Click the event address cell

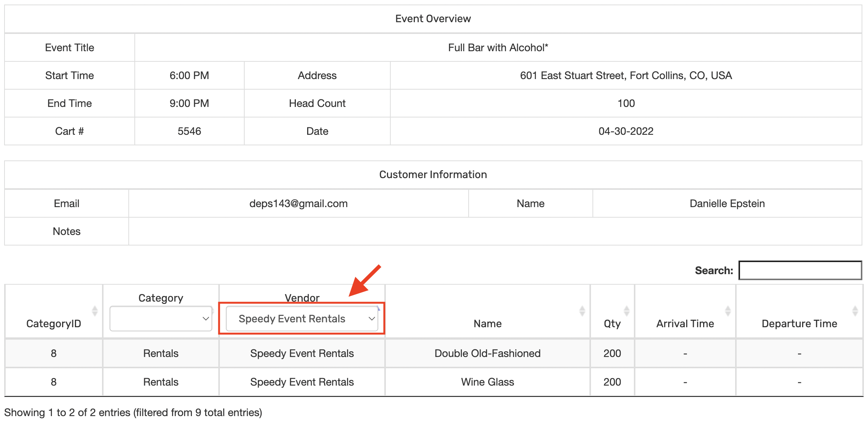pos(626,76)
